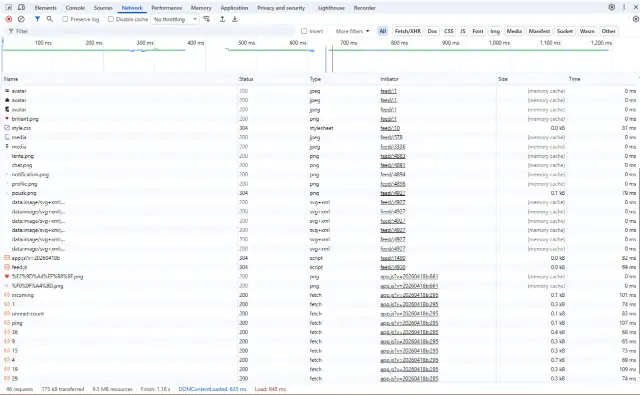Filter requests by Doc type
This screenshot has width=640, height=395.
coord(432,31)
